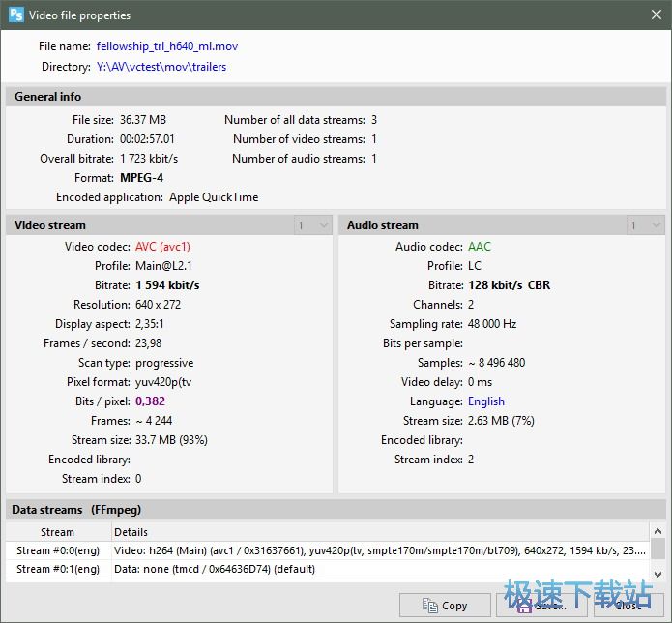This screenshot has width=672, height=623.
Task: Click the directory path Y:\AV\vctest\mov\trailers
Action: point(161,67)
